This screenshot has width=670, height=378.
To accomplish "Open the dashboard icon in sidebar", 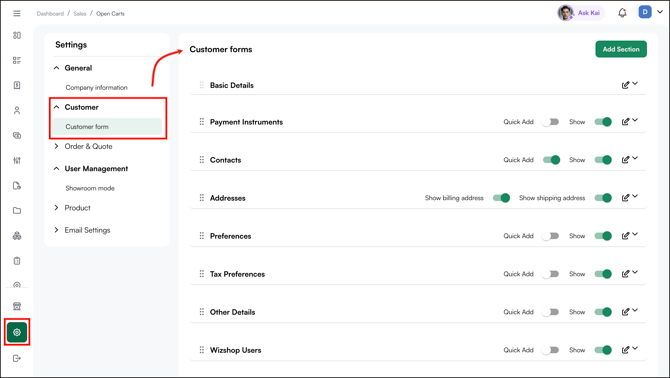I will click(x=17, y=35).
